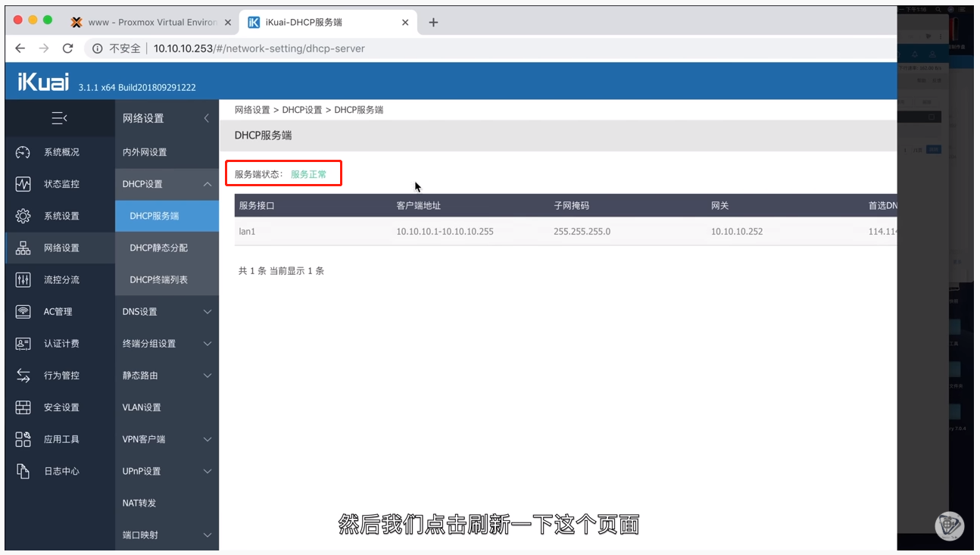Reload the page with refresh icon
Viewport: 980px width, 555px height.
click(x=67, y=48)
